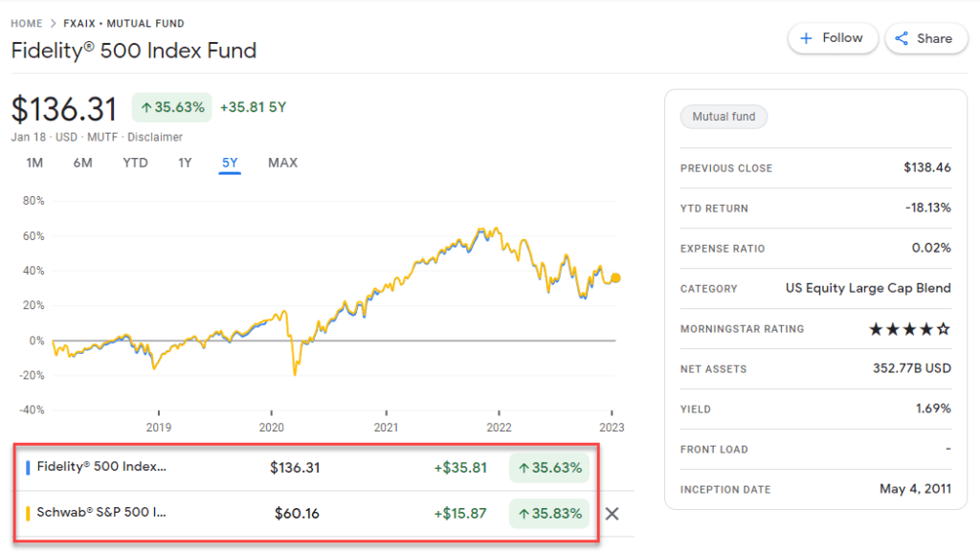The height and width of the screenshot is (552, 980).
Task: Click the YIELD value 1.69%
Action: click(933, 408)
